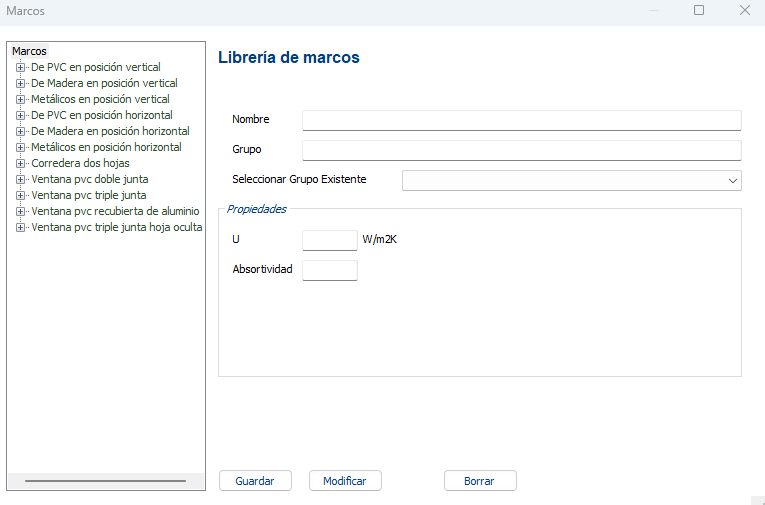
Task: Select Ventana pvc doble junta item
Action: pos(90,179)
